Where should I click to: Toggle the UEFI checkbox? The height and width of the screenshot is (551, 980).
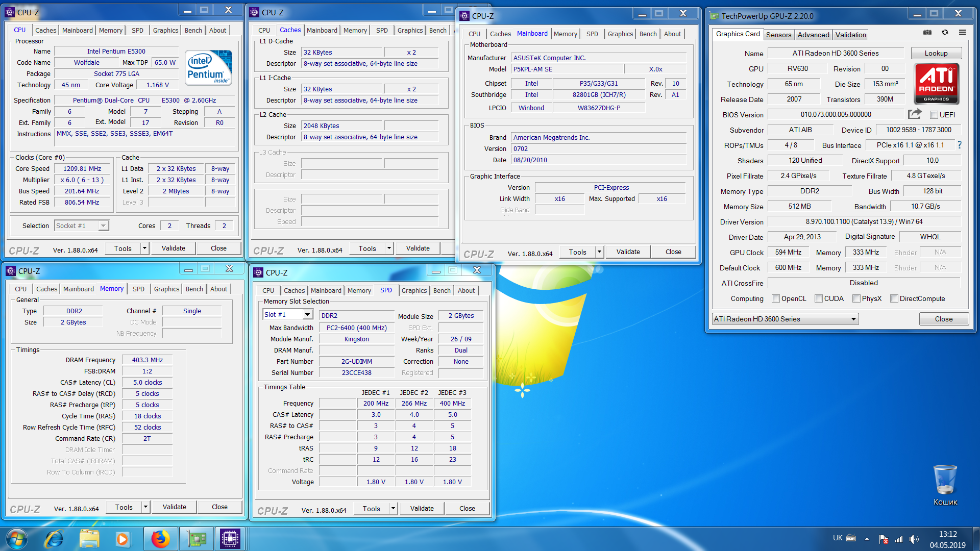pyautogui.click(x=934, y=115)
